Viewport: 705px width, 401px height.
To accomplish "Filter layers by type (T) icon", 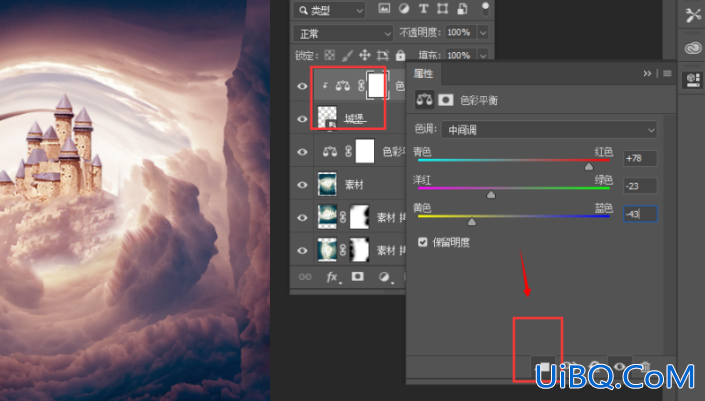I will pos(423,9).
